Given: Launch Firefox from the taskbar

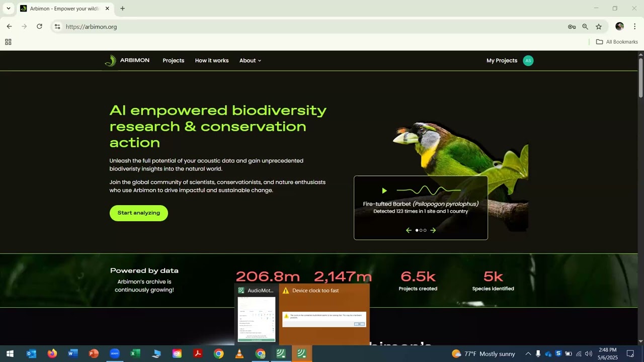Looking at the screenshot, I should (52, 353).
